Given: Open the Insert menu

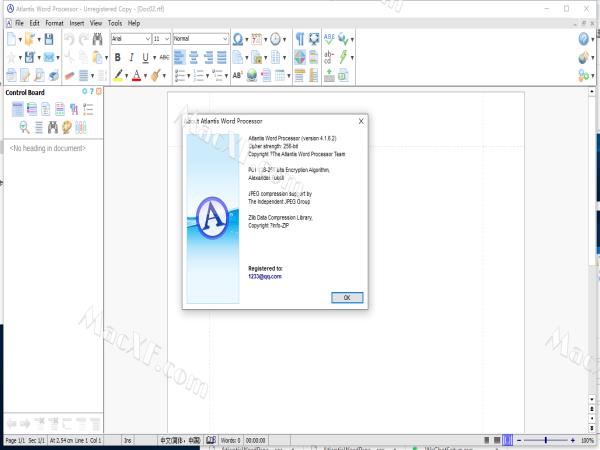Looking at the screenshot, I should pos(77,23).
